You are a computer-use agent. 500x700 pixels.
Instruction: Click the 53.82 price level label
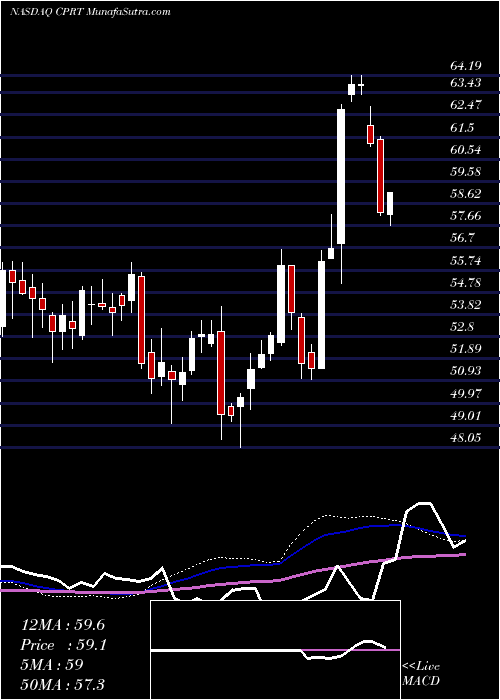point(466,305)
